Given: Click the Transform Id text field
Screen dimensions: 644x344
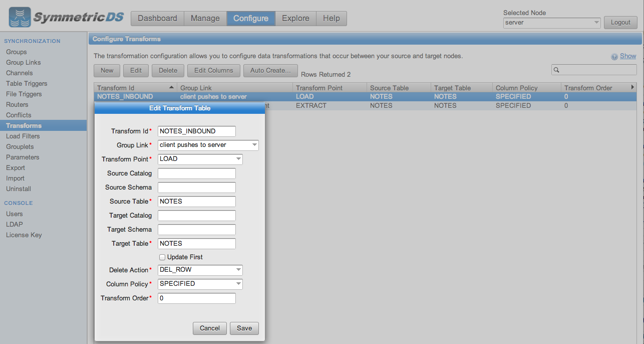Looking at the screenshot, I should tap(197, 131).
